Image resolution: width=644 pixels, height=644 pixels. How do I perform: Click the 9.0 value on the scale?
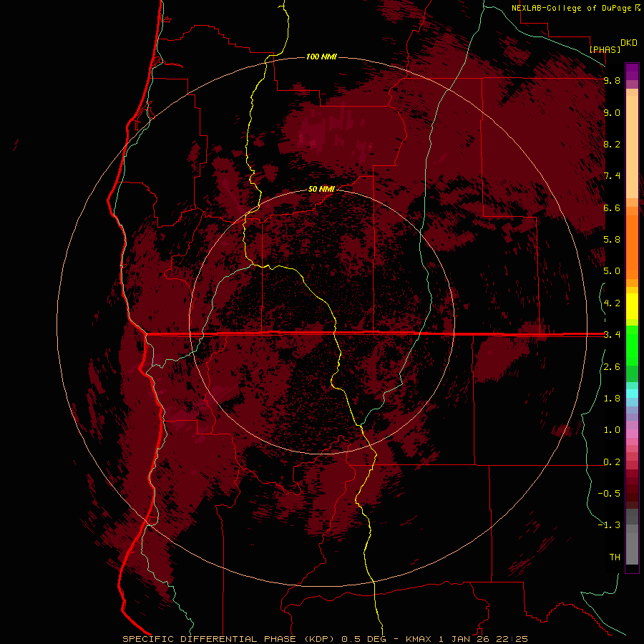pyautogui.click(x=612, y=112)
